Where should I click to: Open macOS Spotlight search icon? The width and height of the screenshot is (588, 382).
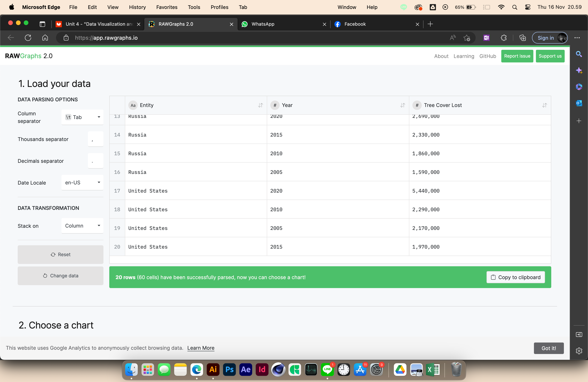click(515, 7)
